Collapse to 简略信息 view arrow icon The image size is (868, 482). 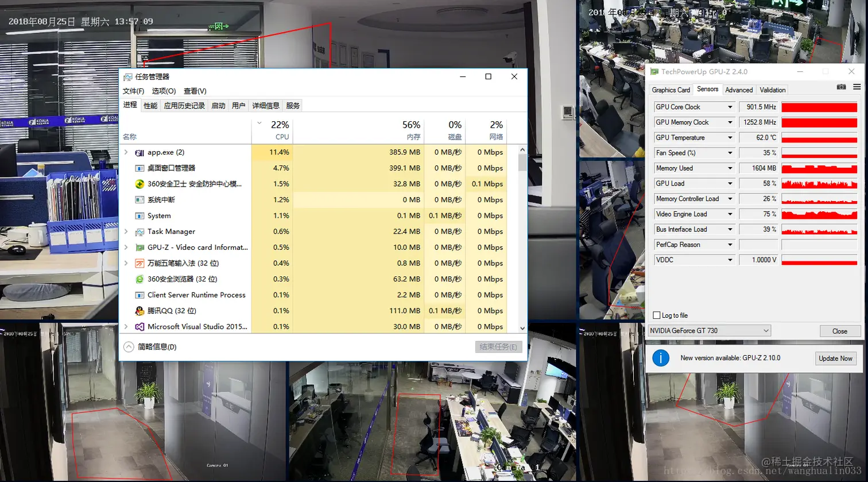click(x=129, y=347)
